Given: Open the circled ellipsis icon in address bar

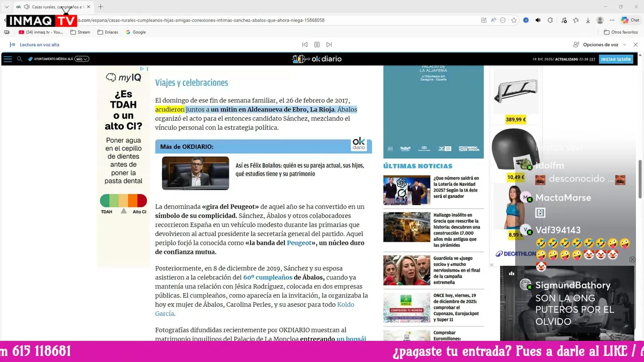Looking at the screenshot, I should [503, 20].
